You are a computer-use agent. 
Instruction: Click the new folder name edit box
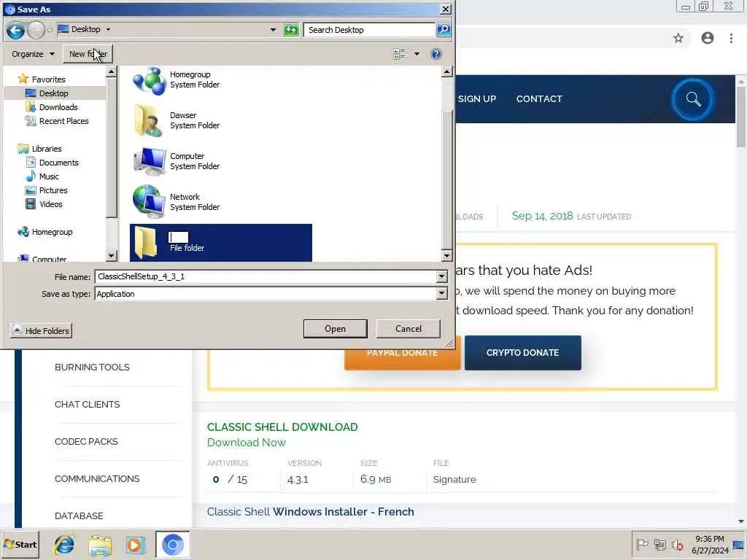[x=179, y=237]
